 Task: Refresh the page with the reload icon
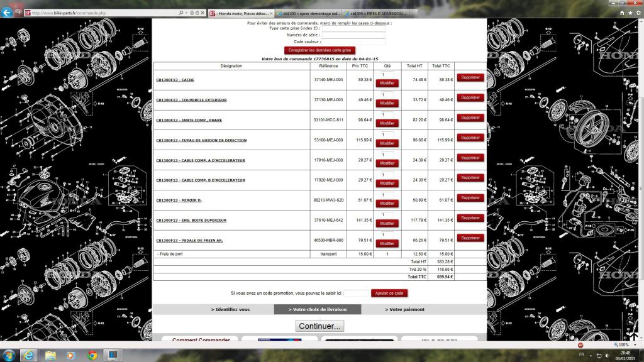197,13
